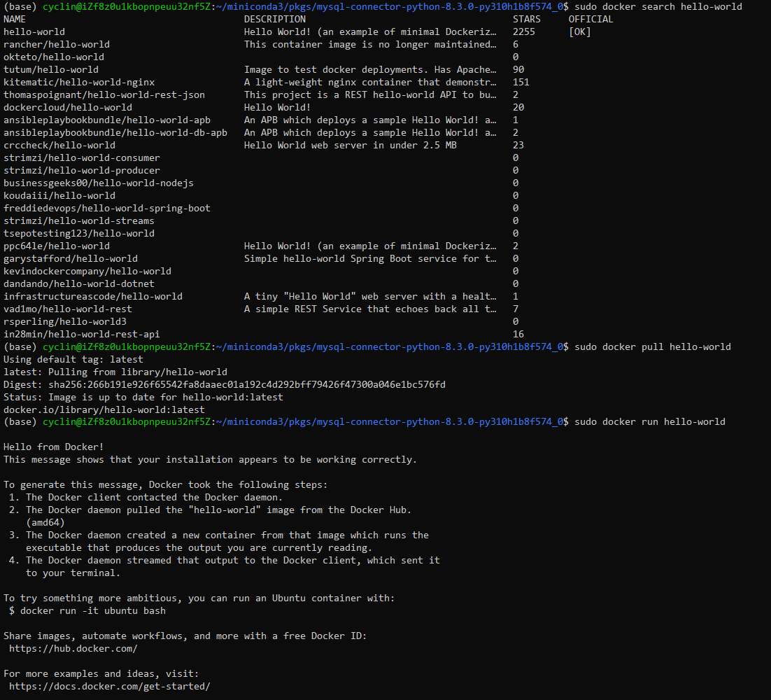
Task: Click 'Hello from Docker!' line
Action: 54,447
